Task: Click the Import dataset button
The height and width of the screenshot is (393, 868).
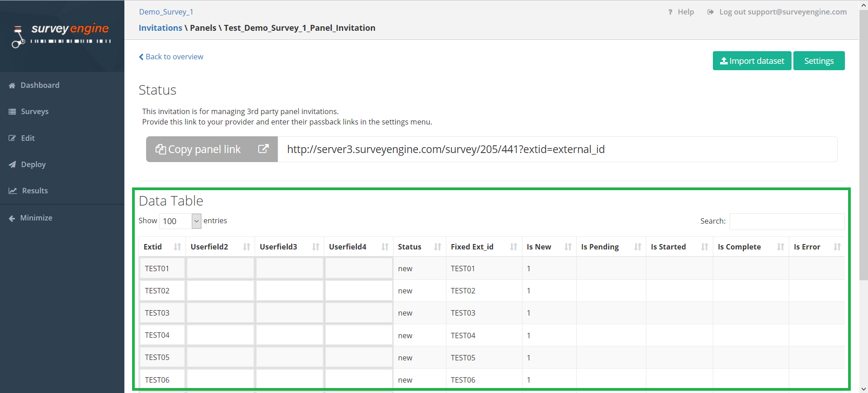Action: click(752, 61)
